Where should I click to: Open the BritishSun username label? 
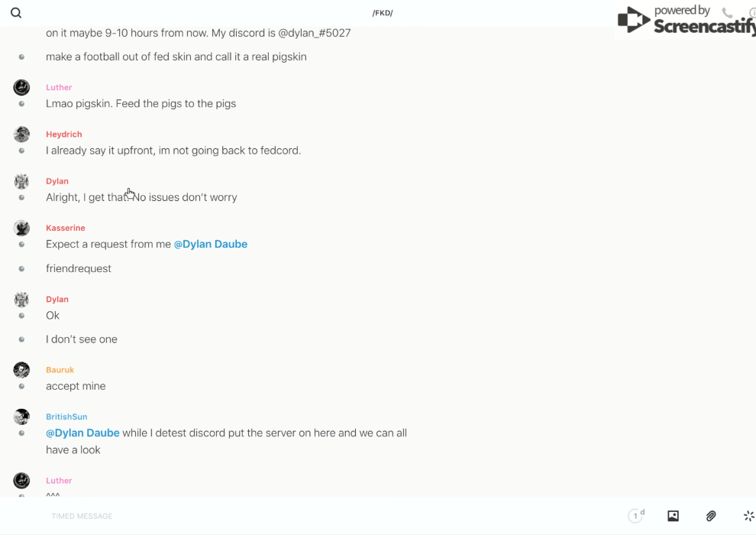[x=66, y=417]
